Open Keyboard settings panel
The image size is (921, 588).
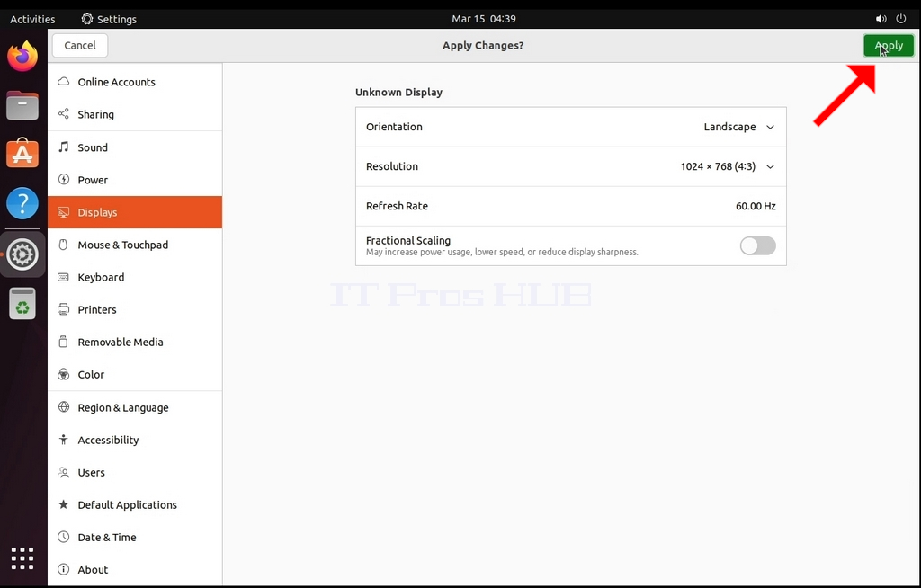coord(135,277)
